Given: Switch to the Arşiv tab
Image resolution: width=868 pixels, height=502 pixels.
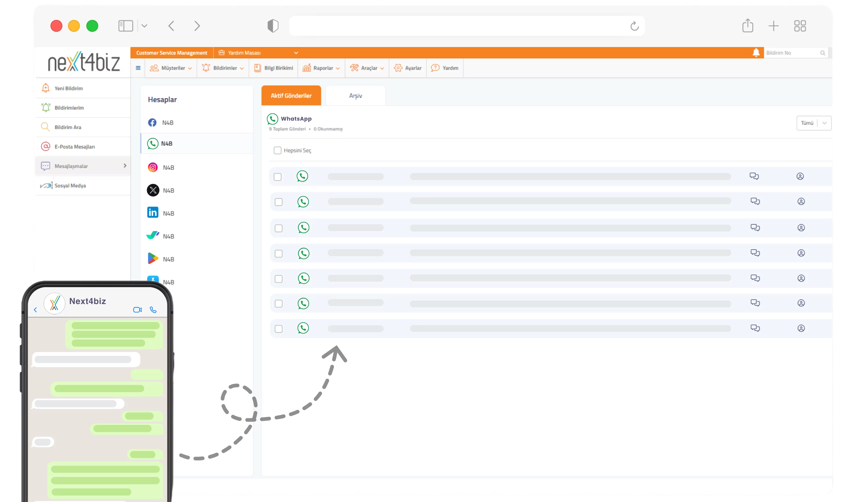Looking at the screenshot, I should click(x=355, y=96).
